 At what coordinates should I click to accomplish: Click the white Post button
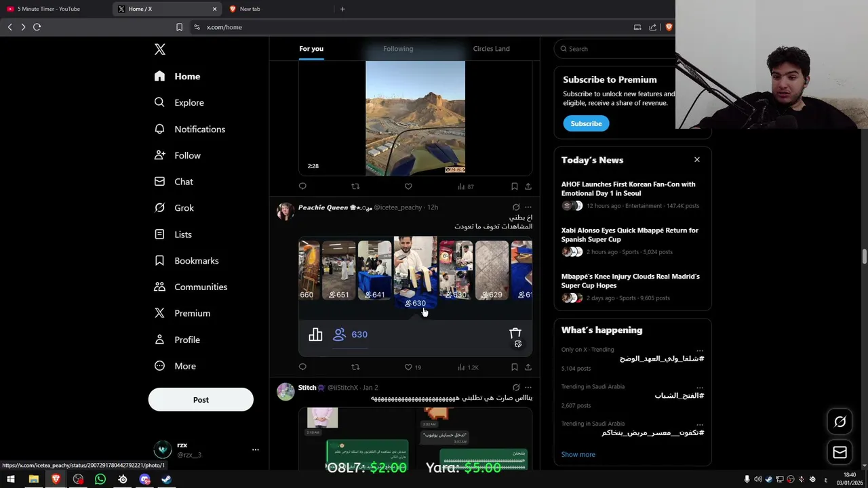point(201,400)
